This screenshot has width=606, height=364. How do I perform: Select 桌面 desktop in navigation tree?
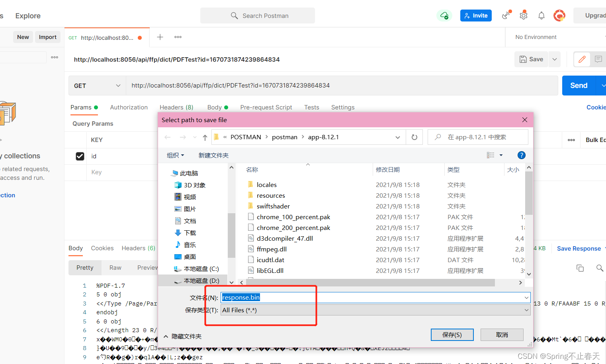coord(185,257)
